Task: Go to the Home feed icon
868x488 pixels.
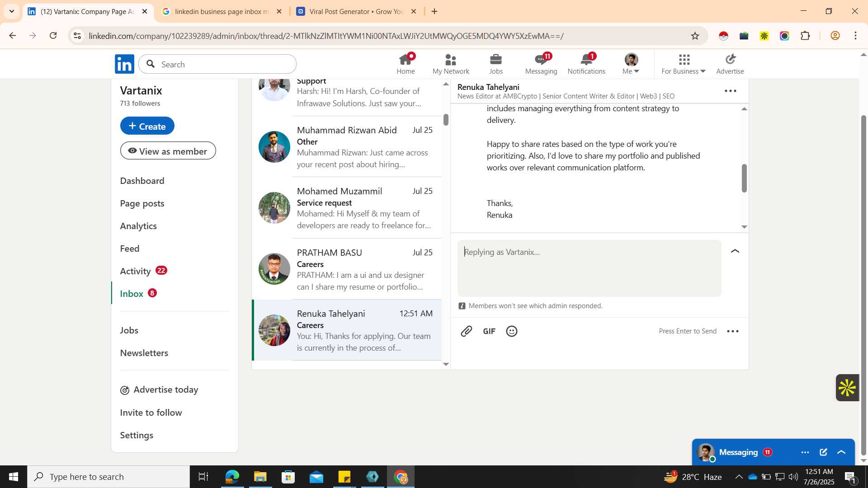Action: pyautogui.click(x=406, y=64)
